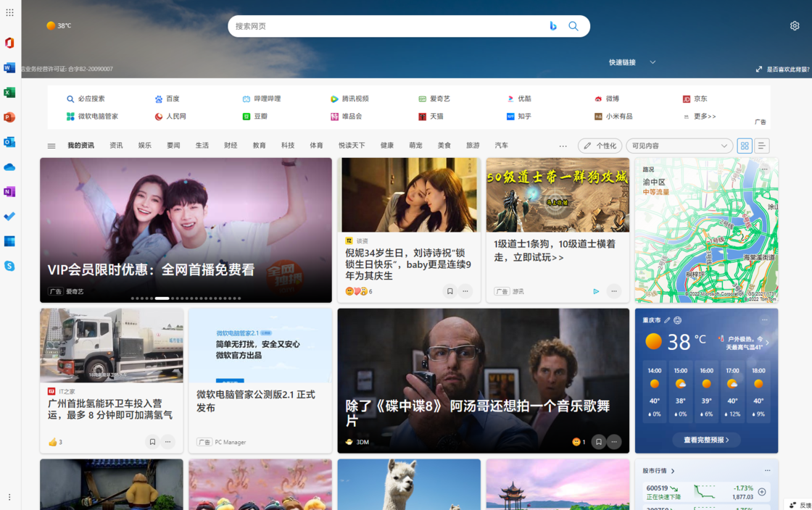Open Word from the left sidebar
Screen dimensions: 812x510
(x=9, y=68)
